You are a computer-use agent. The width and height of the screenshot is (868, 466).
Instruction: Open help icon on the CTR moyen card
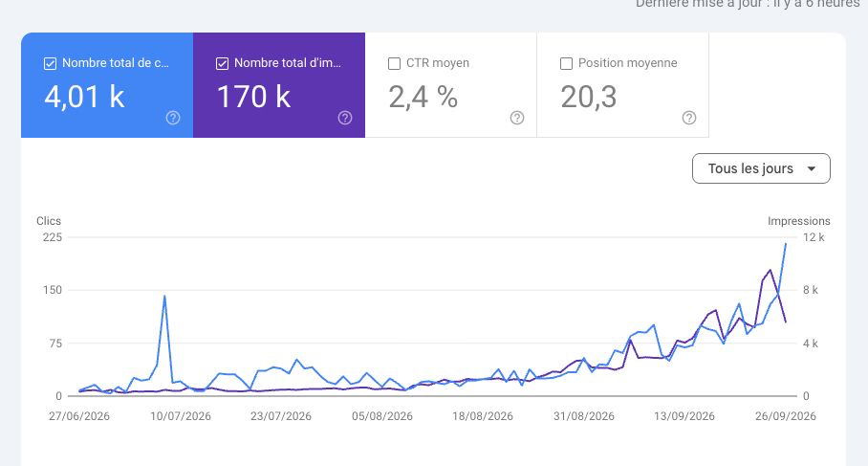click(517, 118)
